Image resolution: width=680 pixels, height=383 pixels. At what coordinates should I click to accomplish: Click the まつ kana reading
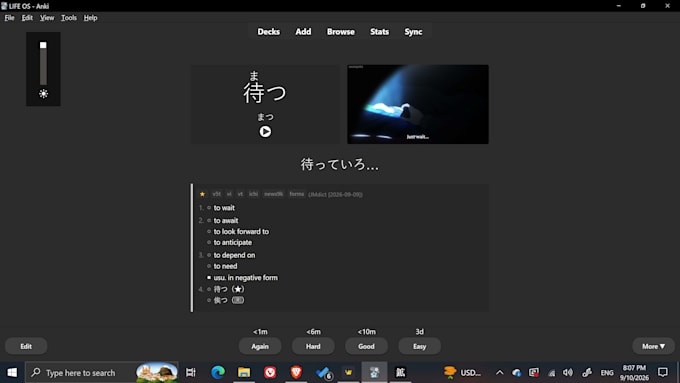point(265,117)
